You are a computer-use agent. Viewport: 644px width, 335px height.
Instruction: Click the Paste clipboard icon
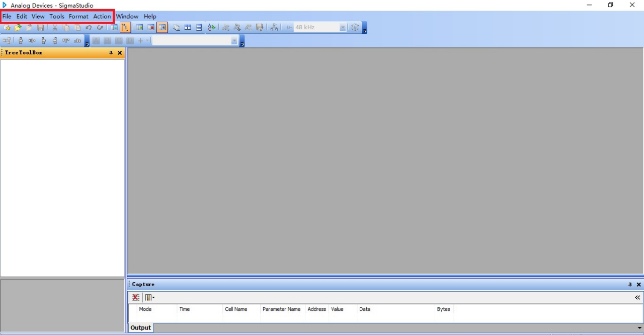(x=77, y=28)
